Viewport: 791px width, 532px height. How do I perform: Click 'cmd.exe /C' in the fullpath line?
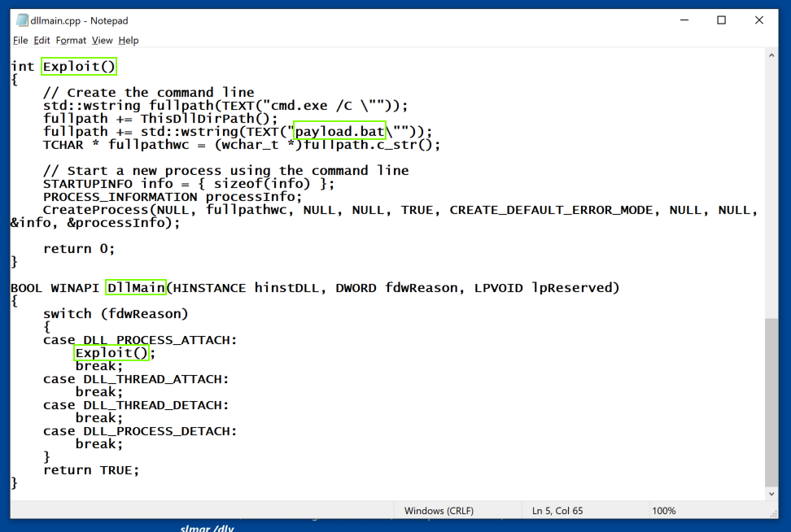tap(311, 106)
